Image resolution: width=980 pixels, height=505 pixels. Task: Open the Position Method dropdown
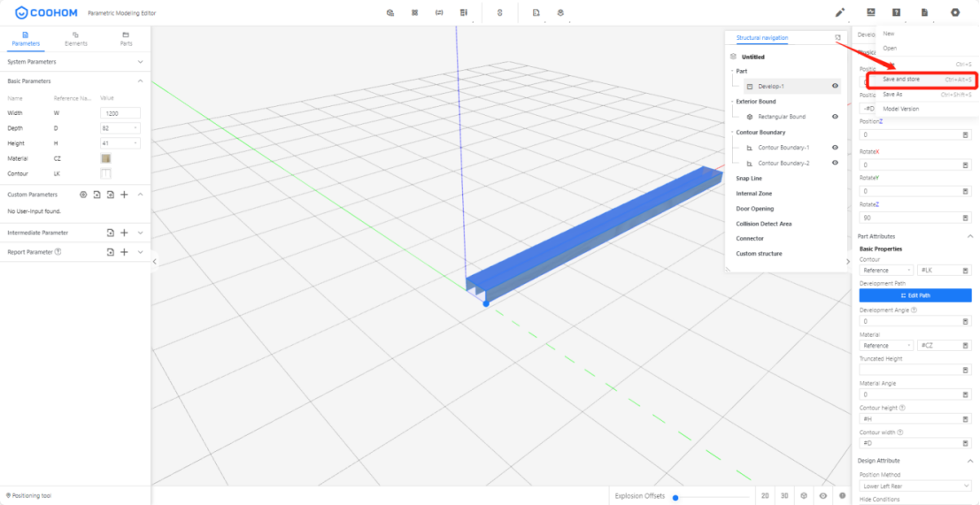point(915,486)
